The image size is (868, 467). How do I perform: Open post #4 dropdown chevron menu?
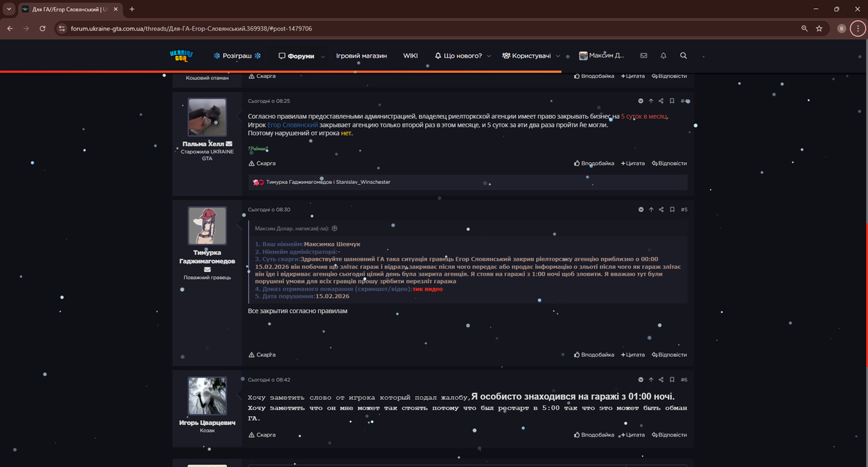click(x=641, y=101)
